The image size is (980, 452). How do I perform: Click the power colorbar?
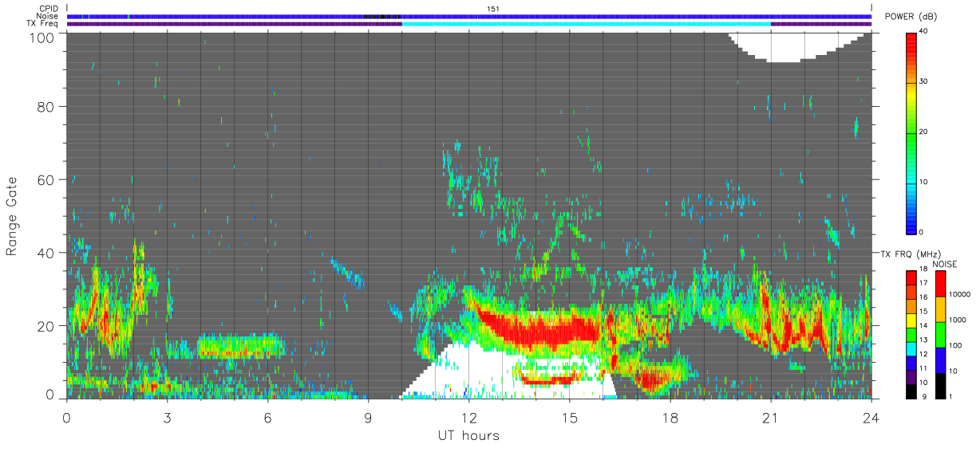[911, 132]
